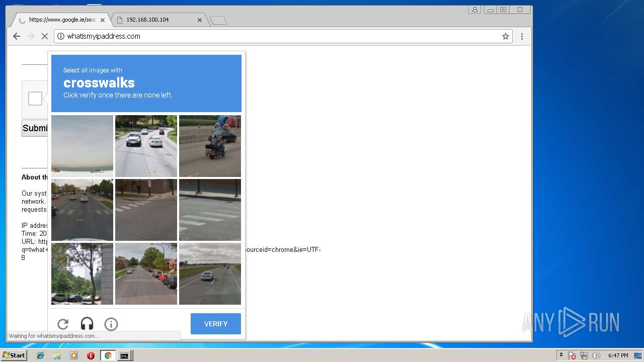Open the volume speaker tray icon
This screenshot has width=644, height=362.
(x=596, y=355)
